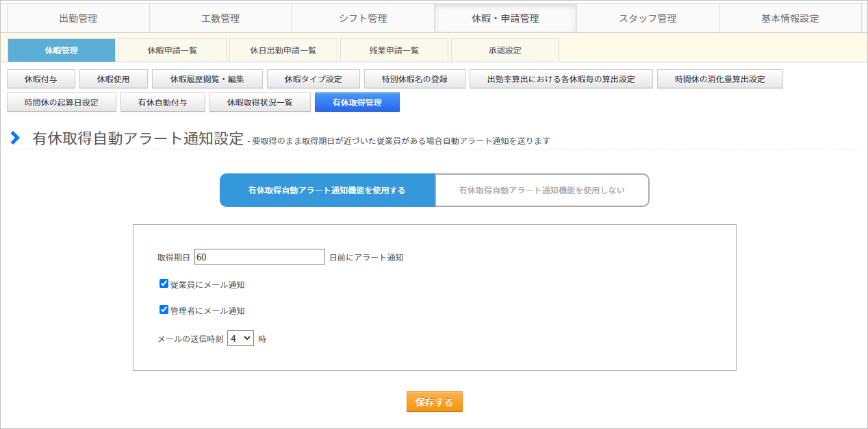
Task: Open the 承認設定 sub-tab
Action: pyautogui.click(x=505, y=50)
